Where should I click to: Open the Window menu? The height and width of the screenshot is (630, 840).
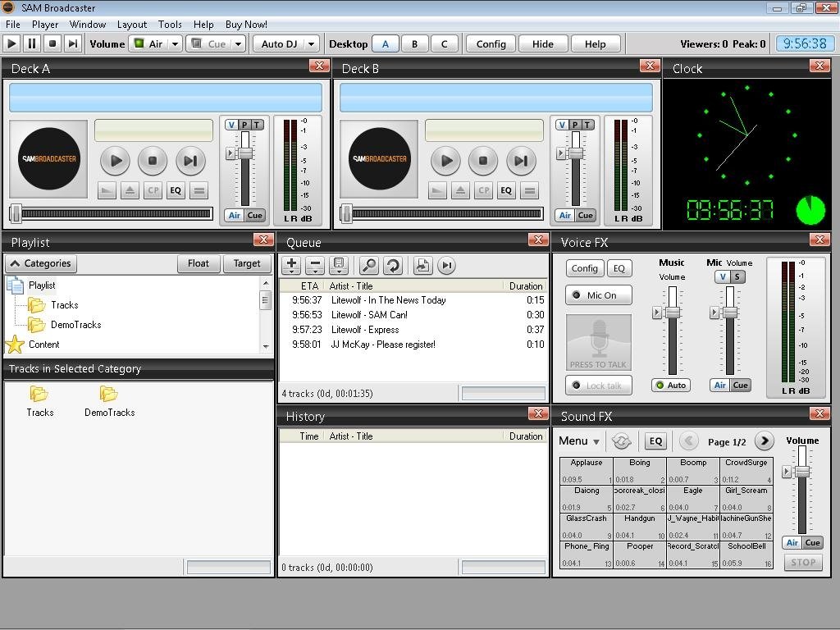click(87, 24)
